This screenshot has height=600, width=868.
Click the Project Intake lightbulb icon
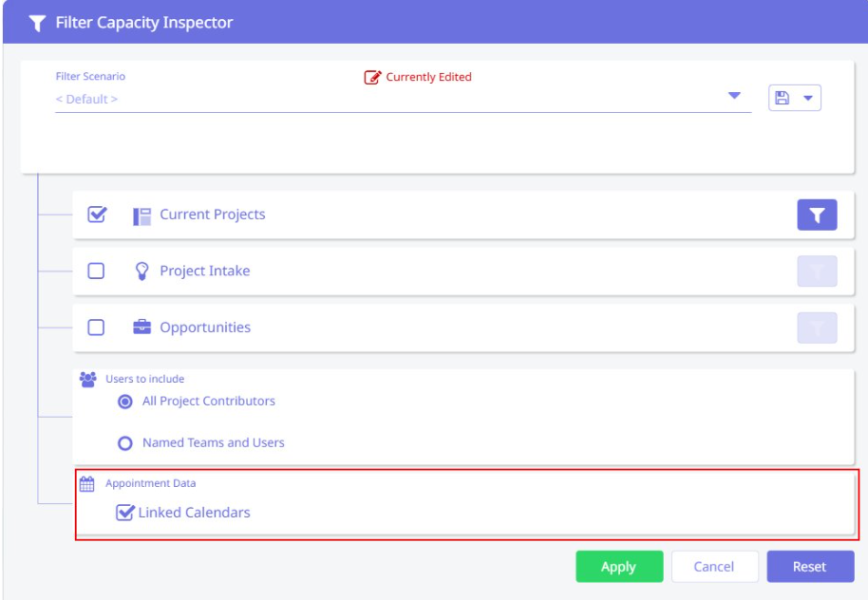(x=142, y=271)
